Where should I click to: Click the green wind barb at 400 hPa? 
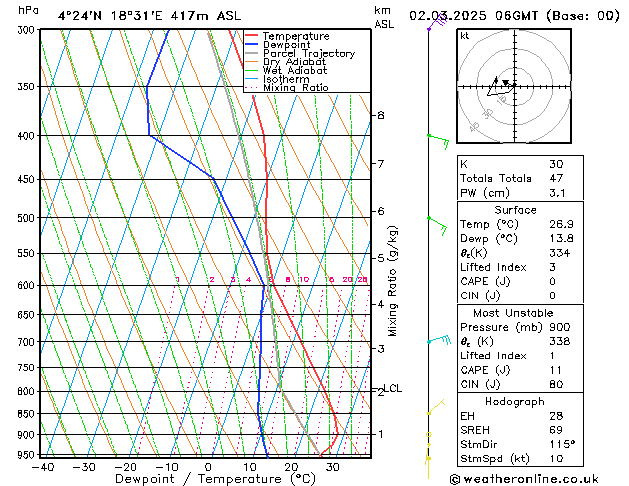pos(438,139)
